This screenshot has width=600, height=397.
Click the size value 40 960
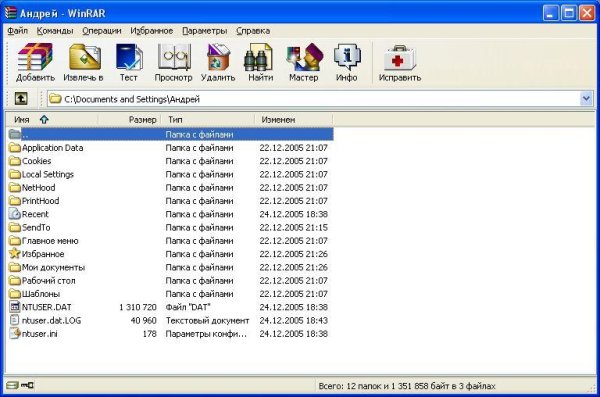point(143,320)
